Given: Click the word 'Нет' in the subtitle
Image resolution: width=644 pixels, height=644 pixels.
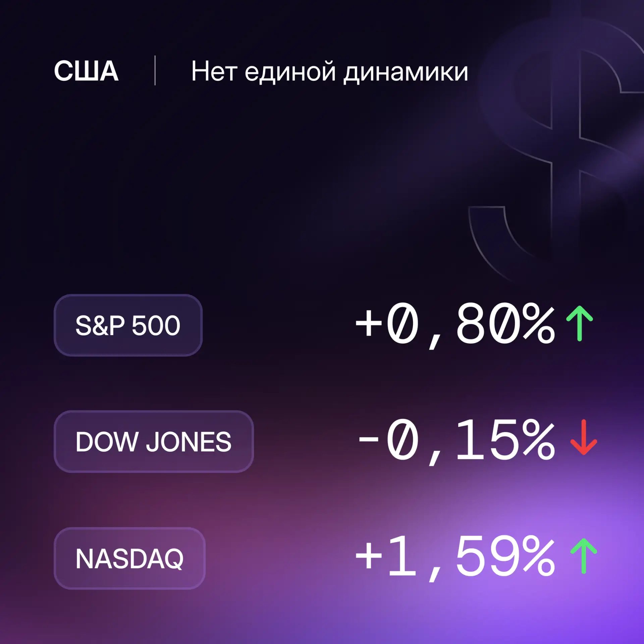Looking at the screenshot, I should coord(214,71).
